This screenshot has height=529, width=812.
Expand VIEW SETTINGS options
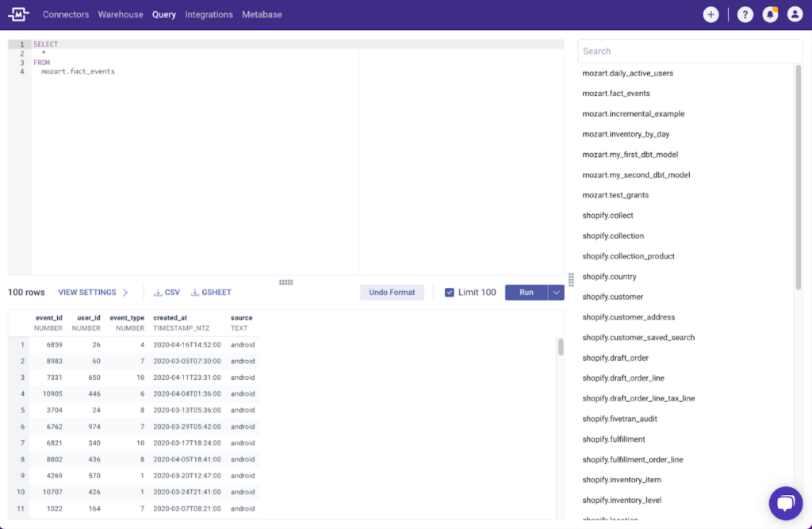93,292
